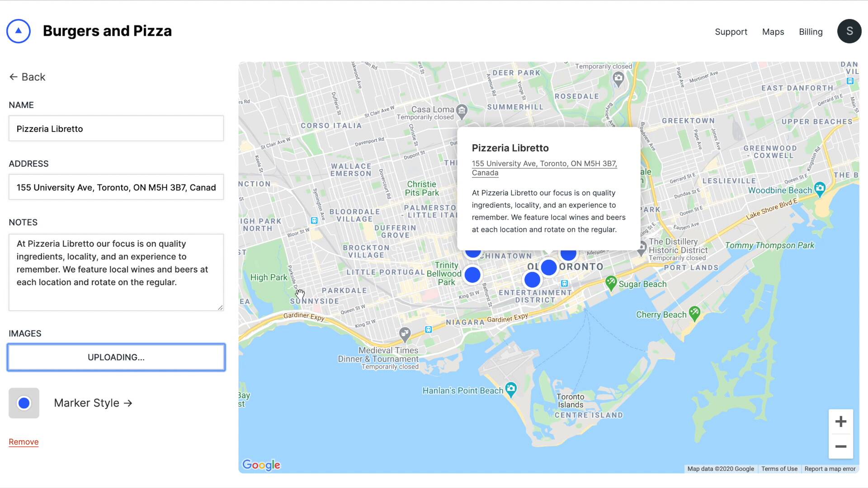Click the blue marker in Entertainment District
This screenshot has height=488, width=868.
coord(532,280)
